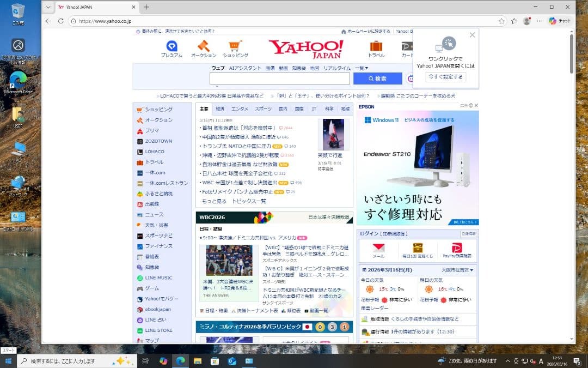The image size is (588, 368).
Task: Open 雨雲レーダー link
Action: 375,308
